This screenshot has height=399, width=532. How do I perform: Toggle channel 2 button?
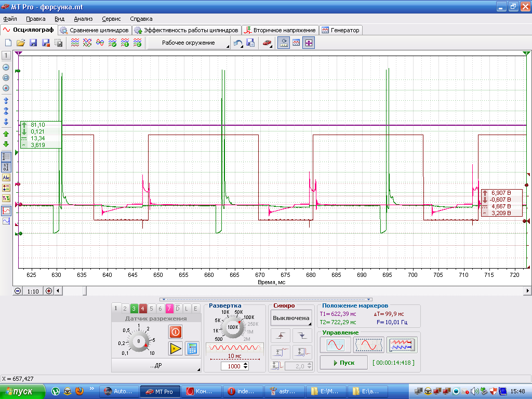(x=125, y=309)
